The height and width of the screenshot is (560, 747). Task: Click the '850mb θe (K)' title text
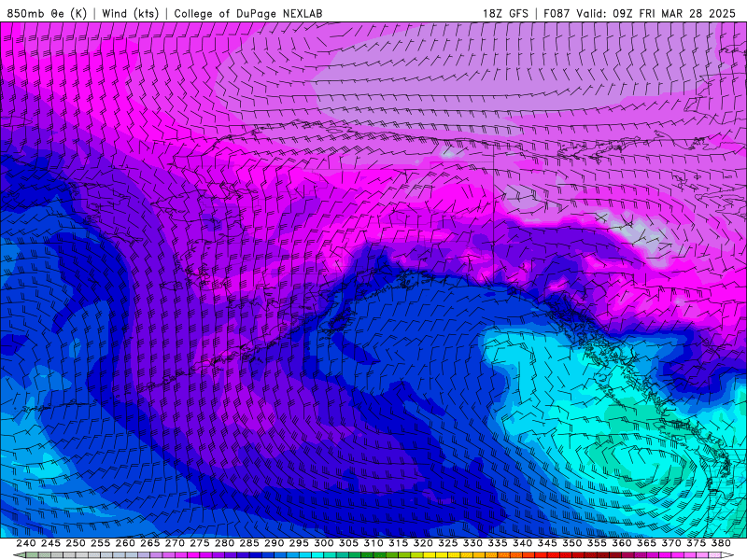(x=47, y=13)
